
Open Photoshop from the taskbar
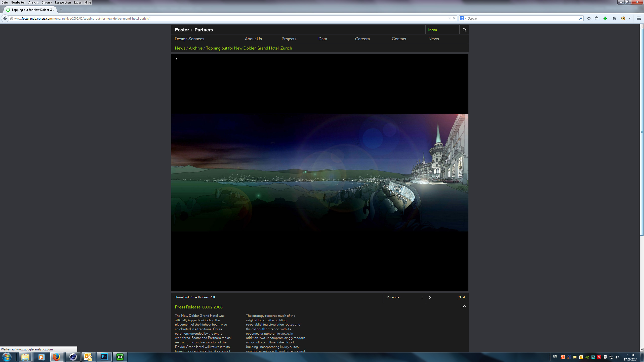click(104, 357)
